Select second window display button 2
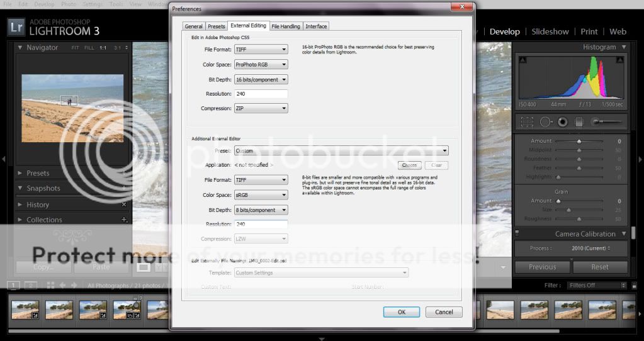The height and width of the screenshot is (341, 644). [31, 285]
